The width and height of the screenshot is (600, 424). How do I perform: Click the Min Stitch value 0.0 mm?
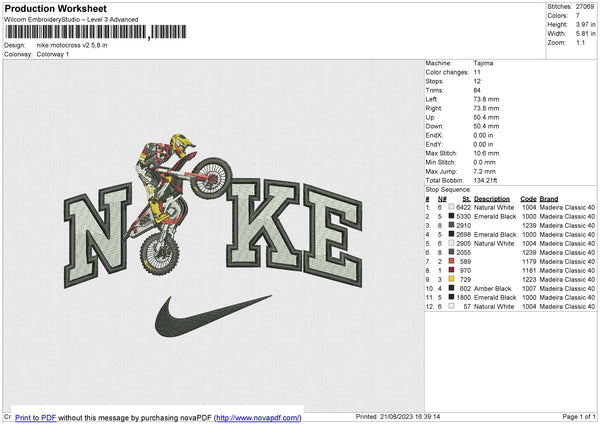[x=484, y=162]
